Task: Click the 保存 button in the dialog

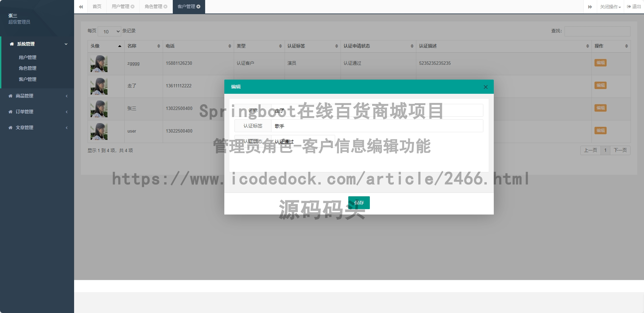Action: coord(359,203)
